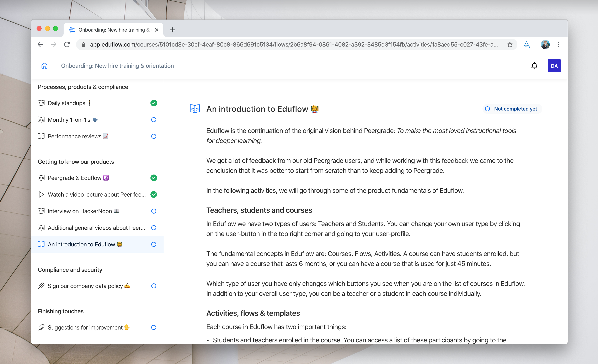Open the browser extension triangle icon

526,44
